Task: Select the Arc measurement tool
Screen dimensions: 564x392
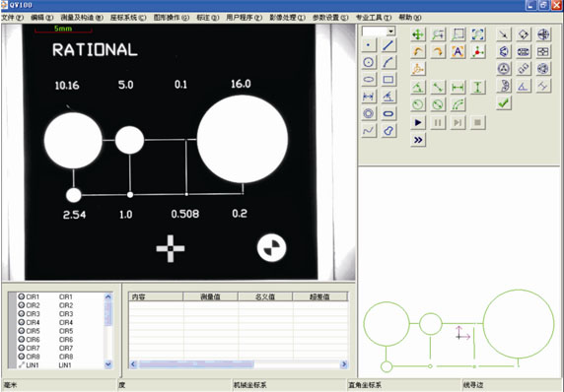Action: [x=388, y=62]
